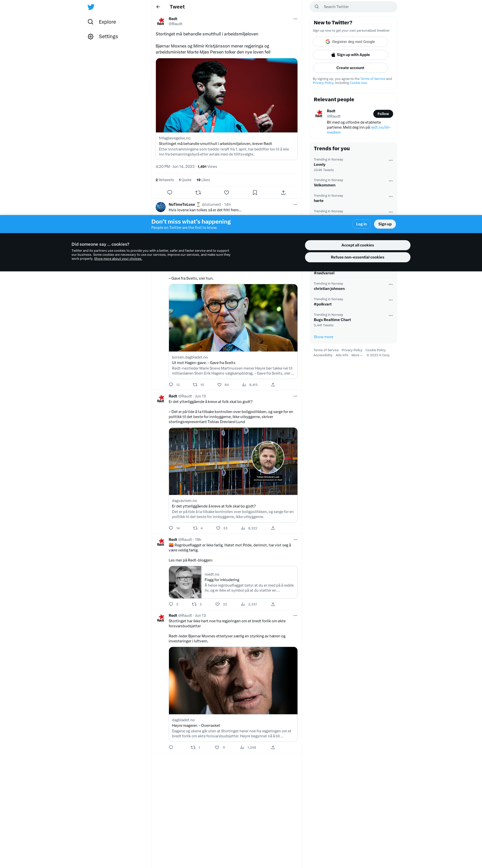This screenshot has width=482, height=868.
Task: Click Create account
Action: click(x=350, y=68)
